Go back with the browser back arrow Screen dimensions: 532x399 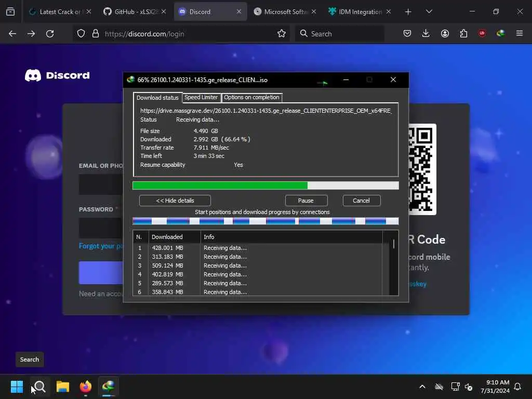tap(12, 34)
